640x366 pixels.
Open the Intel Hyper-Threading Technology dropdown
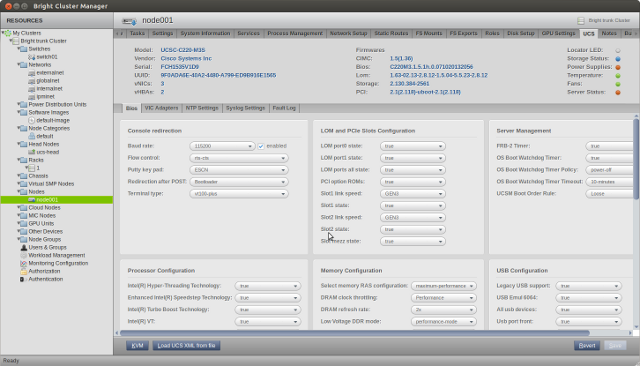tap(268, 286)
